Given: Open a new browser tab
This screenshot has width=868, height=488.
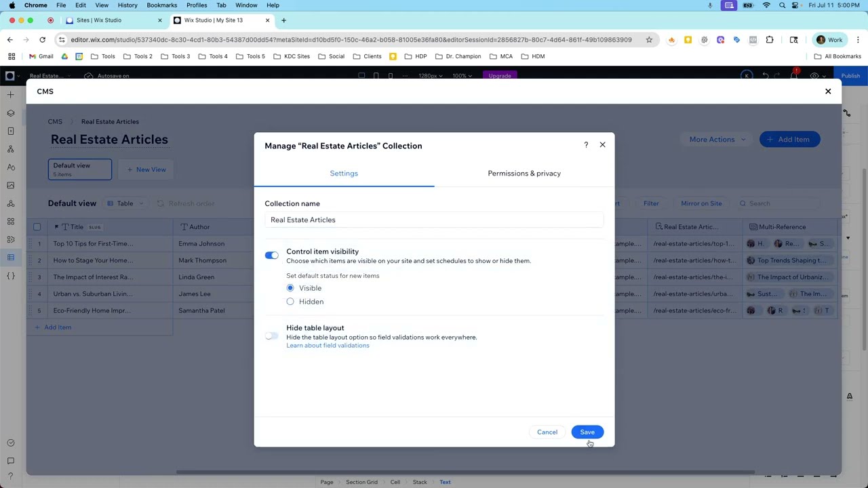Looking at the screenshot, I should coord(283,20).
